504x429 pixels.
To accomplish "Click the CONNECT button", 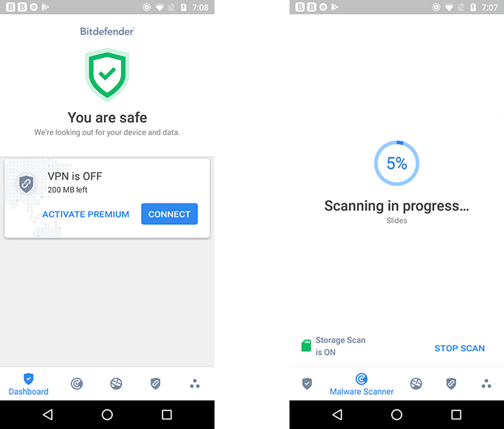I will (x=169, y=214).
